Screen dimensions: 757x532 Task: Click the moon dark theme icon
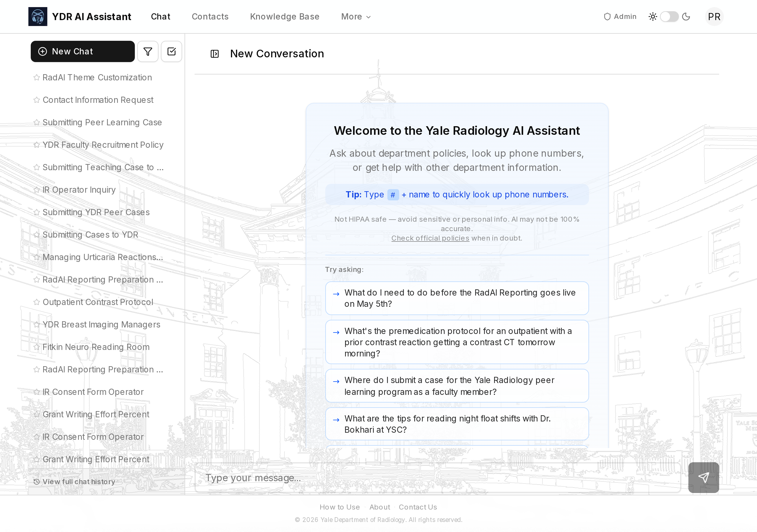[x=686, y=17]
